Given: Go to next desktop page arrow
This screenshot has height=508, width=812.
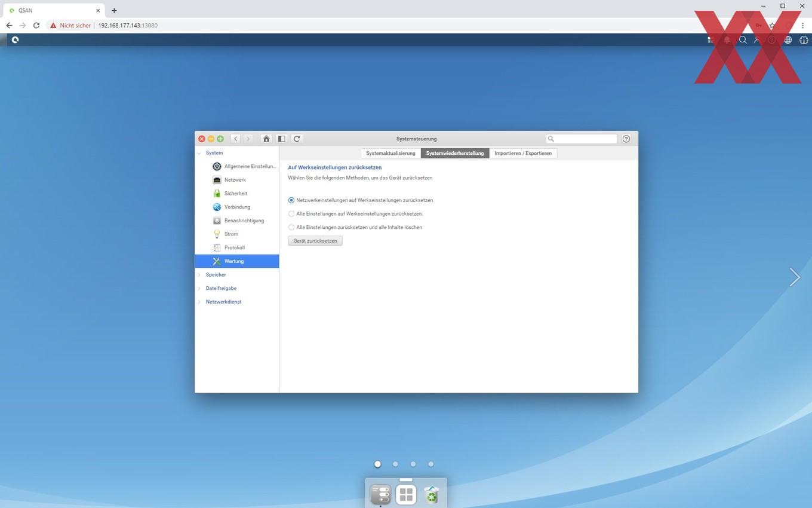Looking at the screenshot, I should click(794, 277).
